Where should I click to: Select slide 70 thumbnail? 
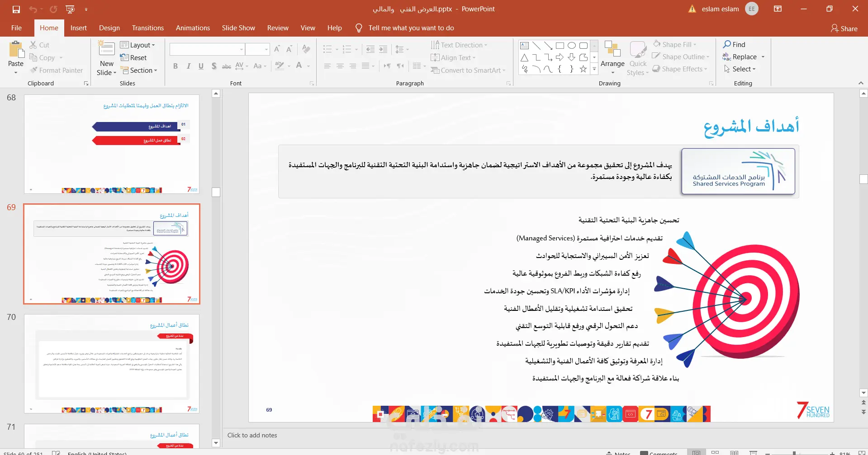tap(112, 364)
